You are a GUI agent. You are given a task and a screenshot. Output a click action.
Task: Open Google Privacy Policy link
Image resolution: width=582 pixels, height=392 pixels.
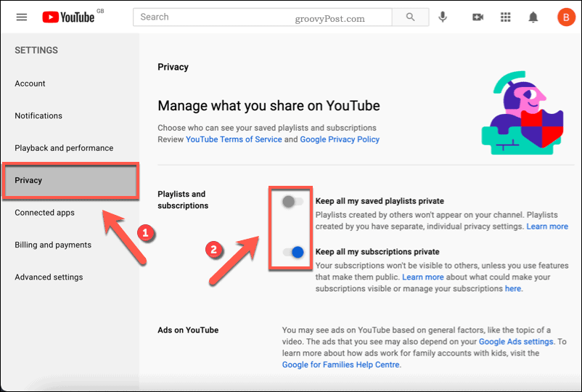tap(340, 139)
